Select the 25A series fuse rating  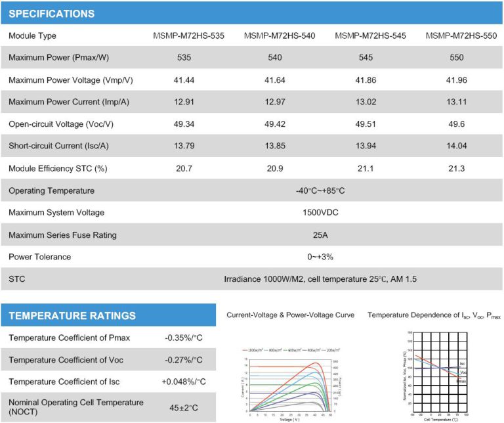pyautogui.click(x=320, y=235)
